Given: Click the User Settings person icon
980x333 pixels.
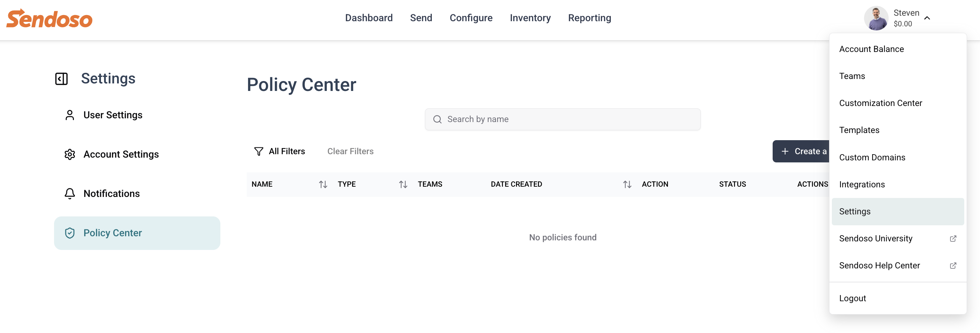Looking at the screenshot, I should [x=69, y=115].
